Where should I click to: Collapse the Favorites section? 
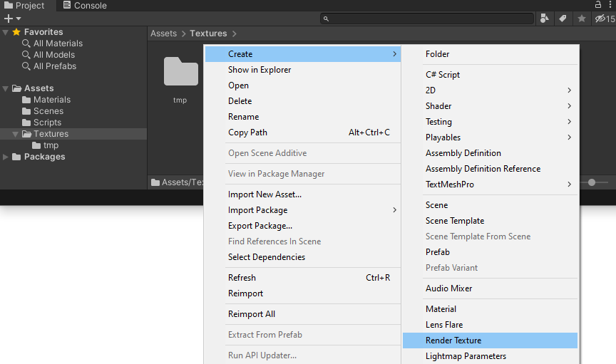6,32
